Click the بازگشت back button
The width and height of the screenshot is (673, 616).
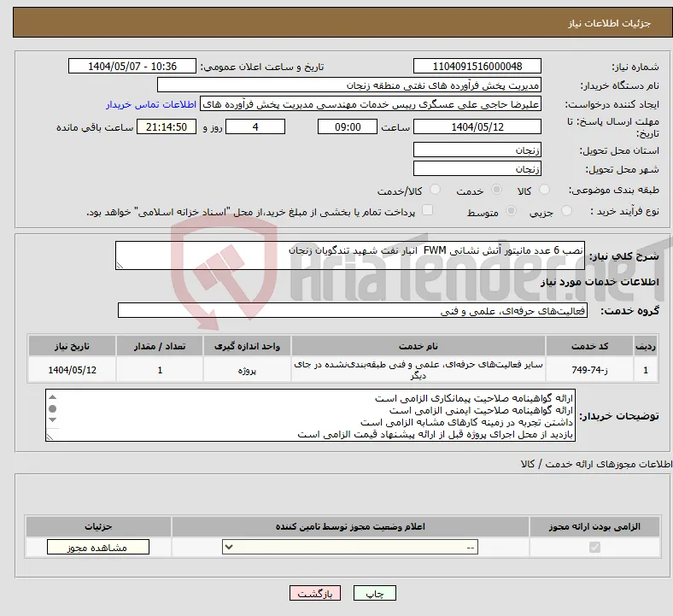[315, 593]
